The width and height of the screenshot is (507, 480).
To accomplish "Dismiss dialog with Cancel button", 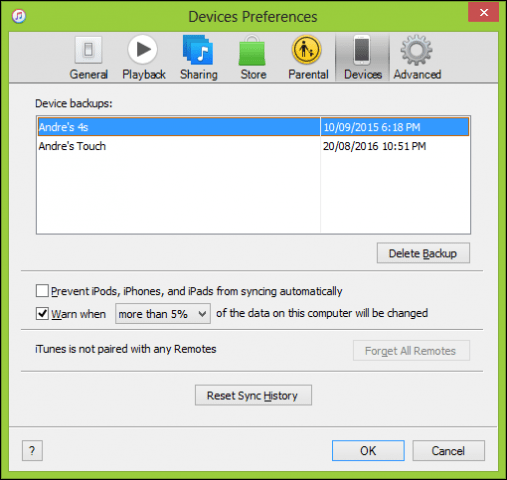I will pyautogui.click(x=449, y=451).
